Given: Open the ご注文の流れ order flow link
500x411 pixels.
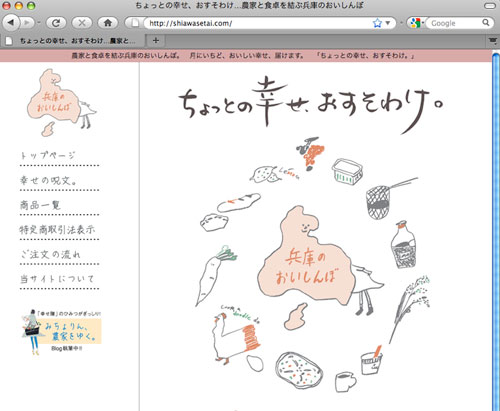Looking at the screenshot, I should pos(51,254).
